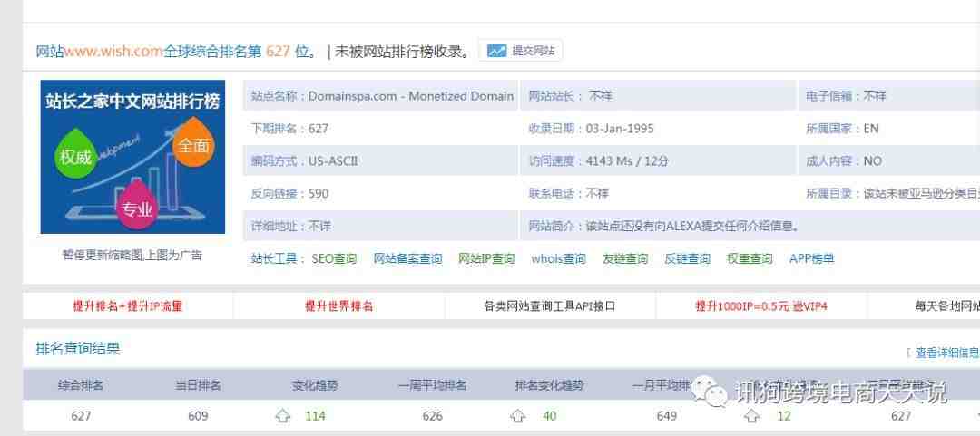Click the 综合排名 column header
The height and width of the screenshot is (436, 980).
coord(81,384)
